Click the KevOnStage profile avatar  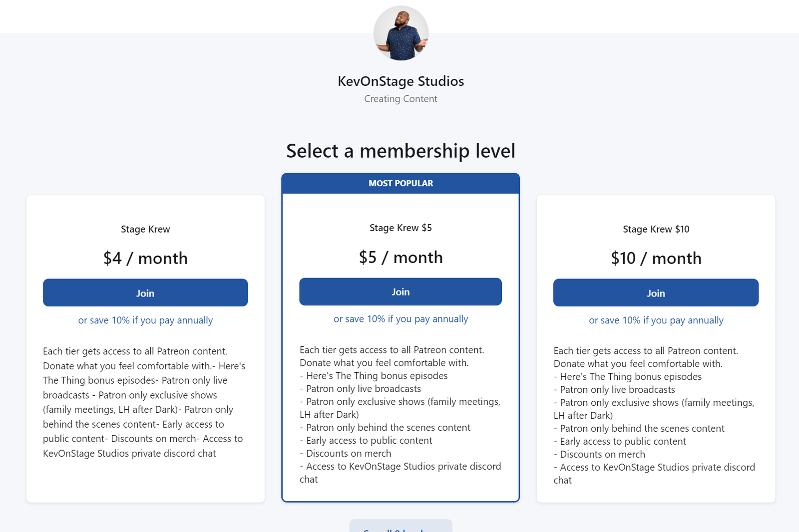[x=400, y=33]
